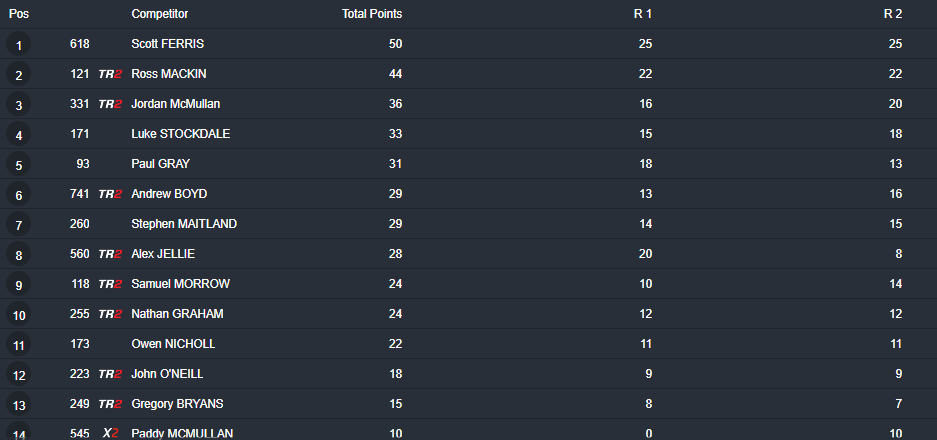Select the position 5 circle badge
The width and height of the screenshot is (937, 440).
(x=19, y=164)
